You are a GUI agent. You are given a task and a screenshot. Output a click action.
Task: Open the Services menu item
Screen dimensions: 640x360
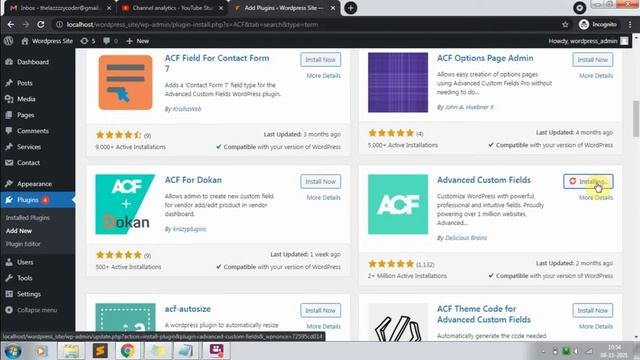[29, 147]
